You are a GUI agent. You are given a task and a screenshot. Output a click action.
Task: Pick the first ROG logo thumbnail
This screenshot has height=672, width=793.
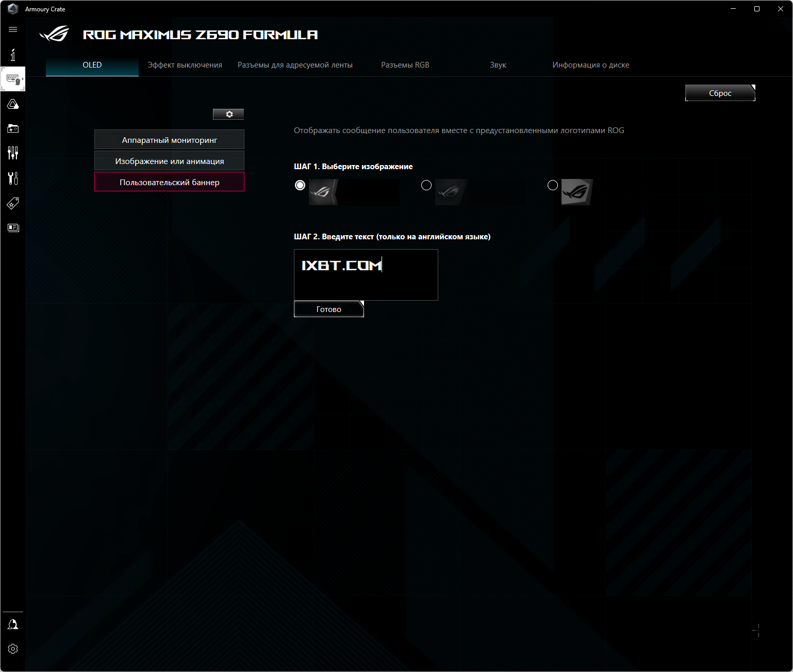(x=354, y=192)
